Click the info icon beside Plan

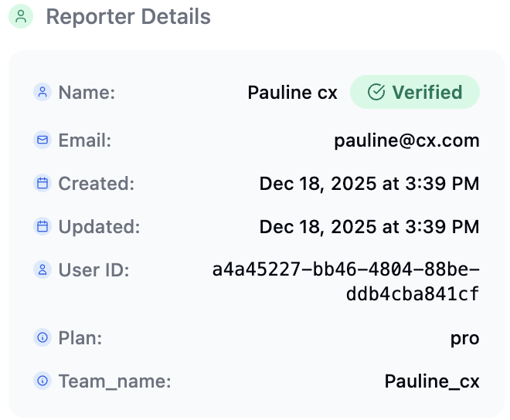[x=42, y=338]
